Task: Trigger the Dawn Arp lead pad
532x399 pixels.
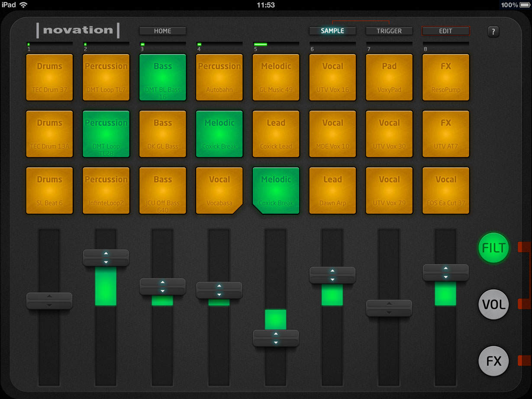Action: pyautogui.click(x=332, y=190)
